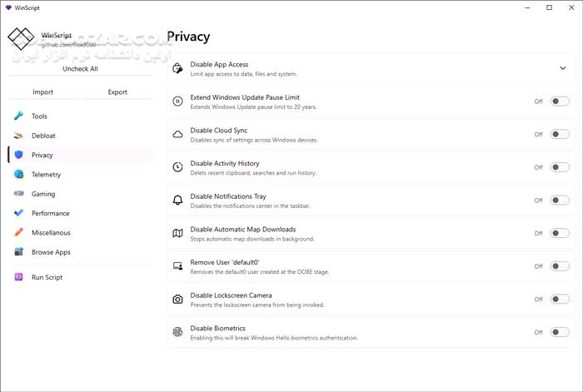Click the Run Script icon
This screenshot has width=583, height=392.
click(18, 277)
